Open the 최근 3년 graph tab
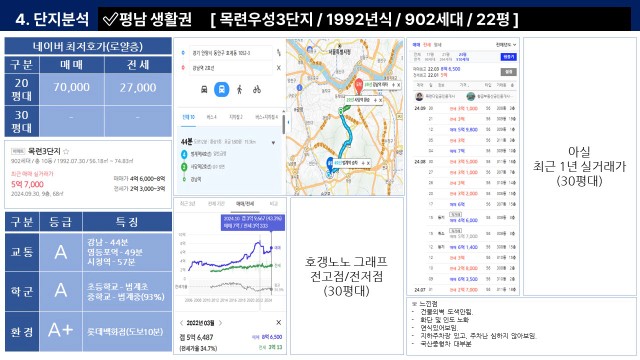This screenshot has width=640, height=360. pyautogui.click(x=188, y=204)
